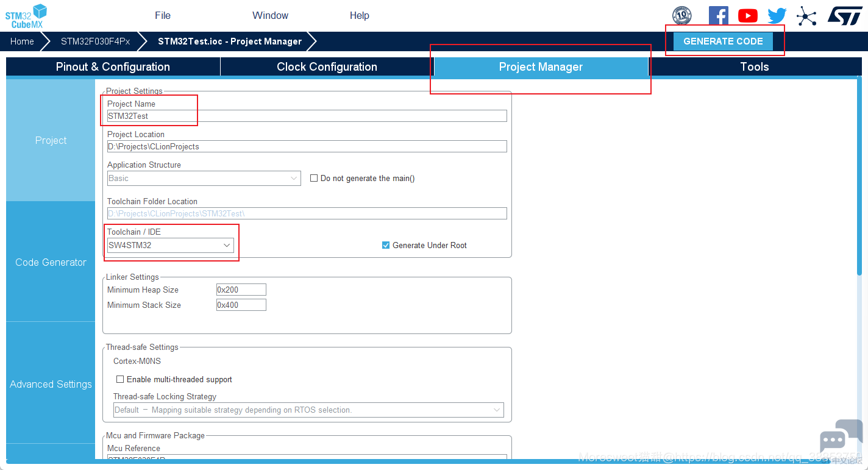Enable multi-threaded support checkbox
Screen dimensions: 868x470
point(120,379)
